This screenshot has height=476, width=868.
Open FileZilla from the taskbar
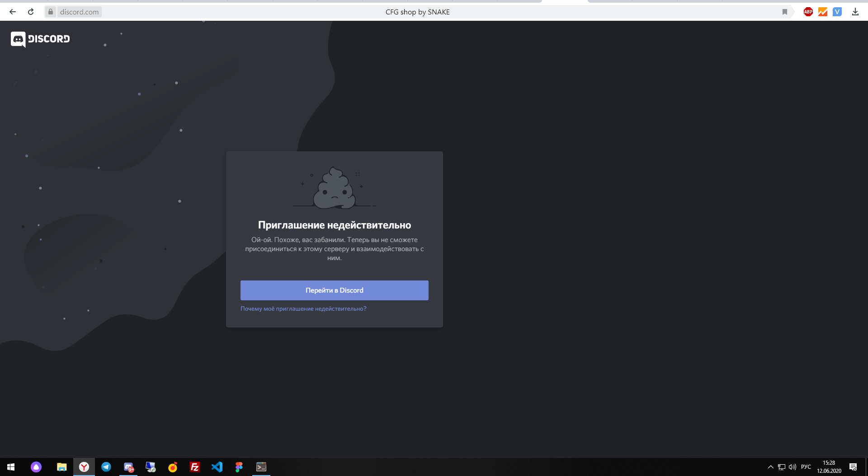[x=195, y=467]
